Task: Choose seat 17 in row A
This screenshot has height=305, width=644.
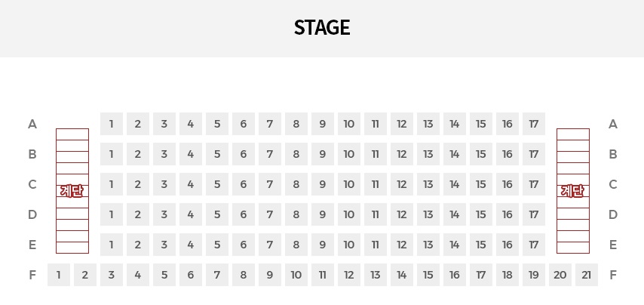Action: [x=533, y=124]
